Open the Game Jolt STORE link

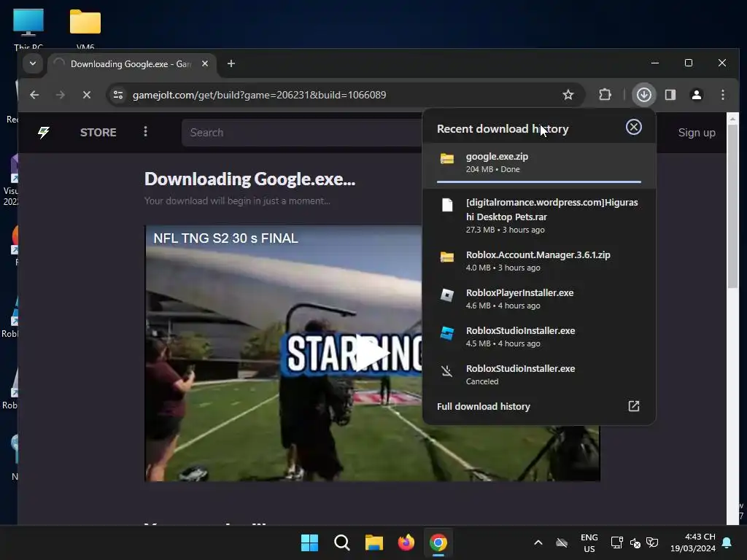98,133
